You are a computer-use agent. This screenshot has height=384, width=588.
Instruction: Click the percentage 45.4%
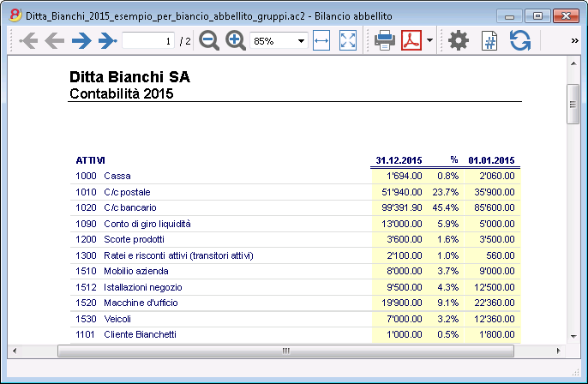point(446,207)
